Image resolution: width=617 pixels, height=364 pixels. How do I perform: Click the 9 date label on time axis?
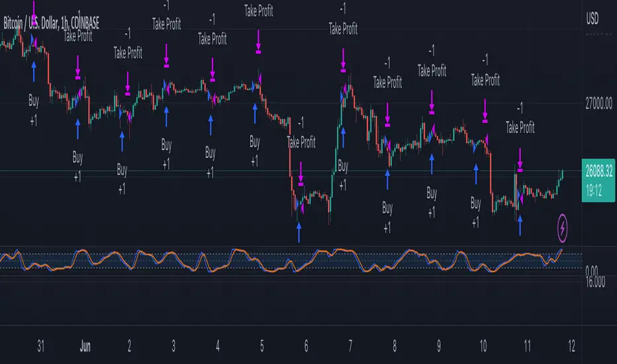pyautogui.click(x=439, y=346)
